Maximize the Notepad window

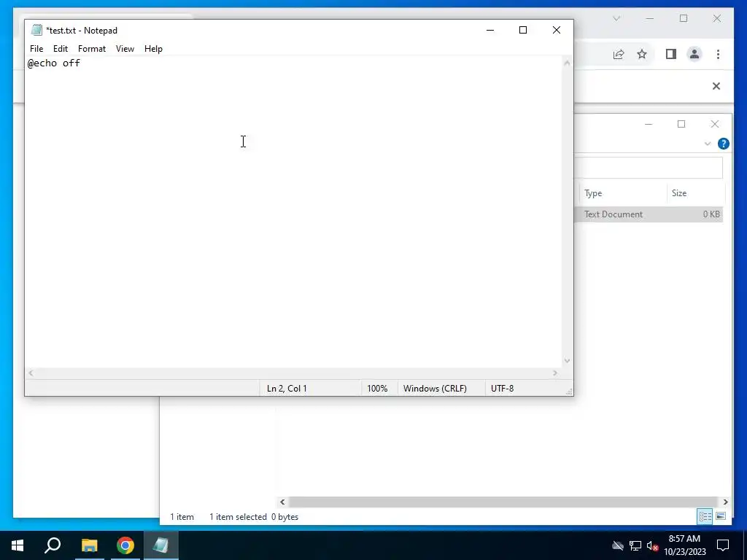[x=522, y=30]
